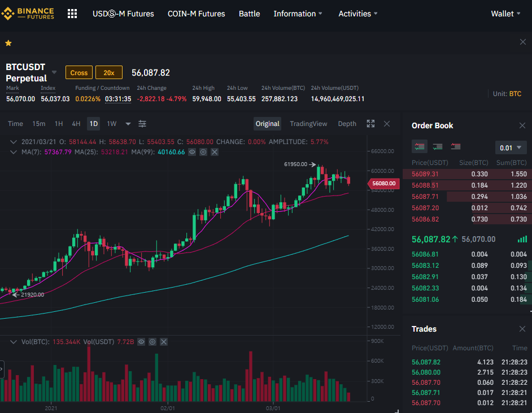The width and height of the screenshot is (532, 413).
Task: Open the Activities menu
Action: (x=358, y=14)
